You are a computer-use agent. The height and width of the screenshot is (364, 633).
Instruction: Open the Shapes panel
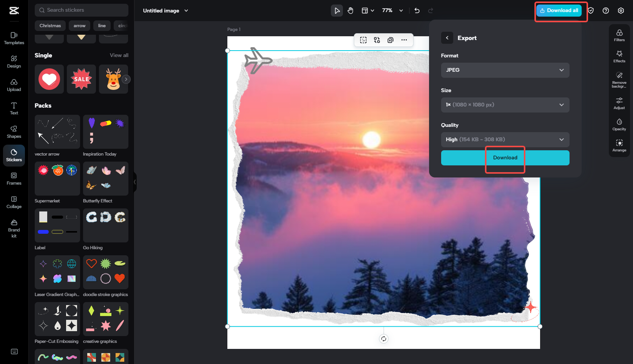pyautogui.click(x=14, y=132)
